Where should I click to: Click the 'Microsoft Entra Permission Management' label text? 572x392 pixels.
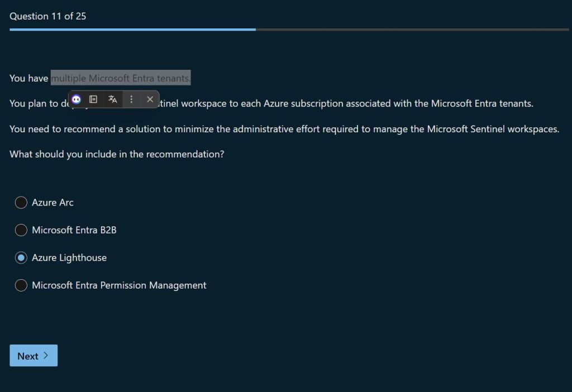click(119, 285)
